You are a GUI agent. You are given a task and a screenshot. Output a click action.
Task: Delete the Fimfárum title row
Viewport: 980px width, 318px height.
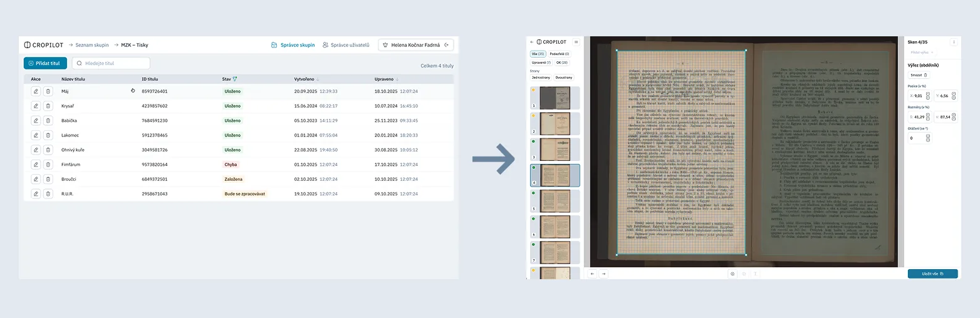coord(48,165)
